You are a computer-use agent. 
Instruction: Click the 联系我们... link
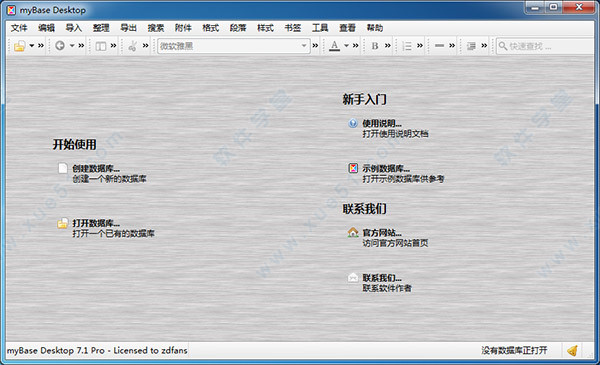click(382, 278)
